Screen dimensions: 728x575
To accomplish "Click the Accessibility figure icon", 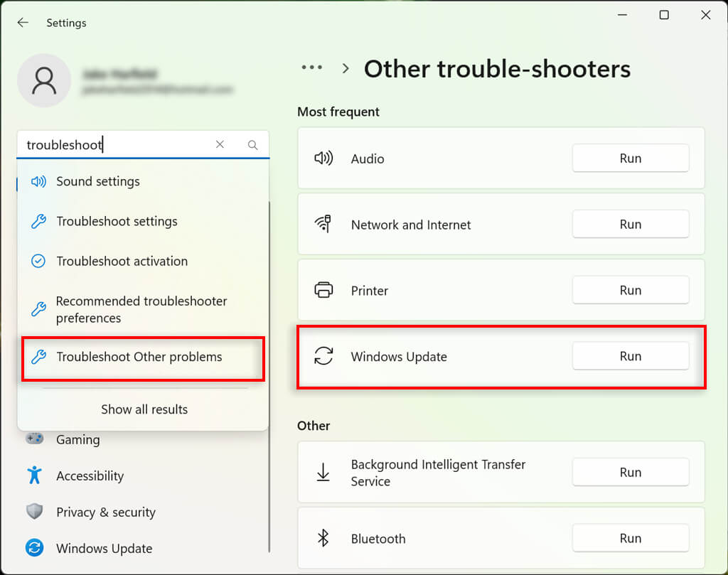I will pyautogui.click(x=34, y=475).
